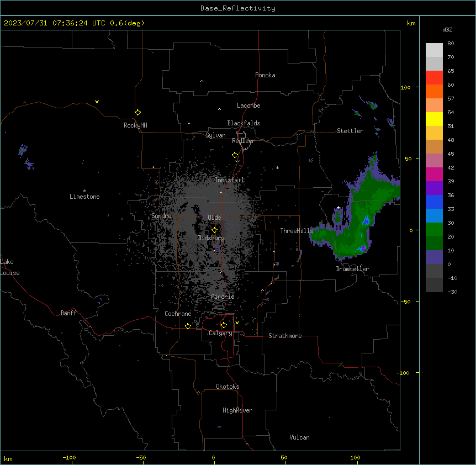Click the Ponoka city label

(265, 75)
